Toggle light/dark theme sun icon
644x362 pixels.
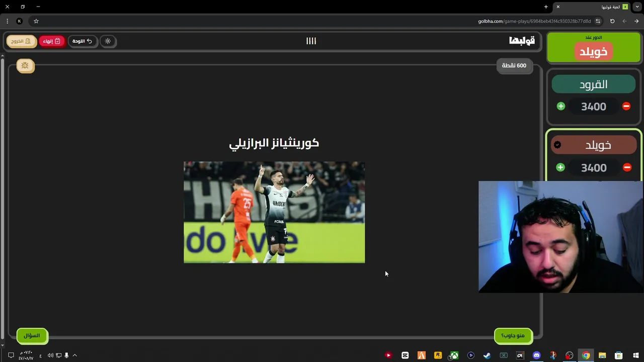coord(108,41)
